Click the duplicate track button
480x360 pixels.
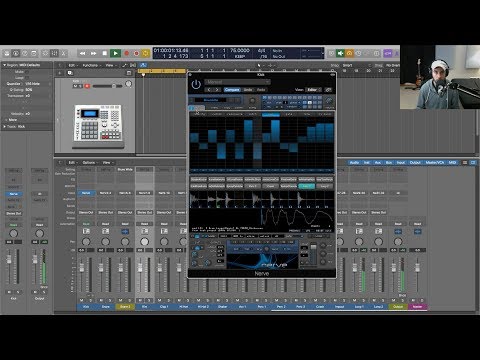(70, 73)
